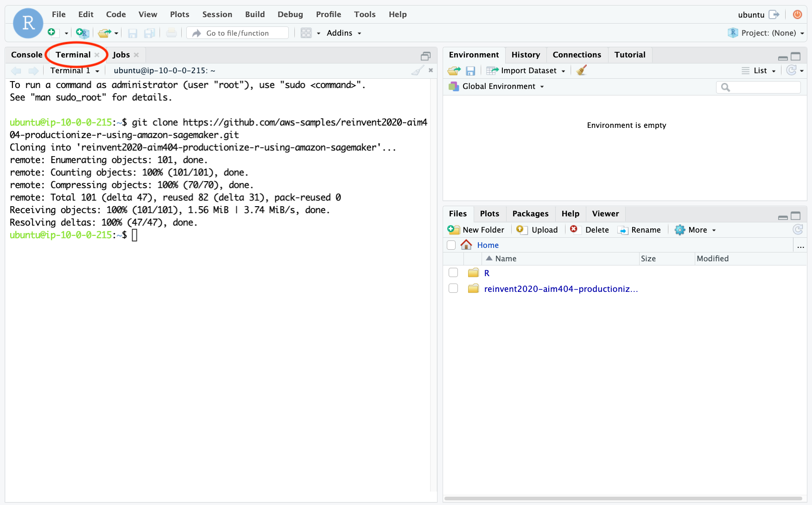The image size is (812, 505).
Task: Switch to the Tutorial tab
Action: pyautogui.click(x=629, y=55)
